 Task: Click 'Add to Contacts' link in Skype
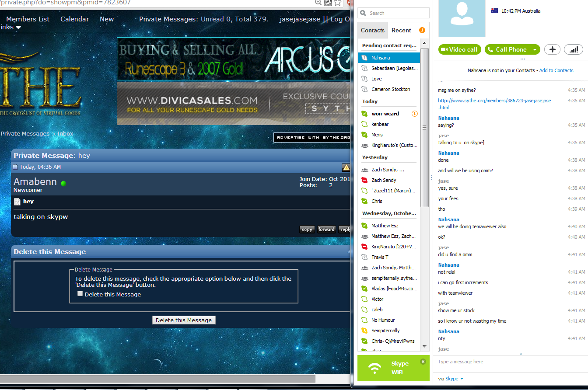(556, 70)
